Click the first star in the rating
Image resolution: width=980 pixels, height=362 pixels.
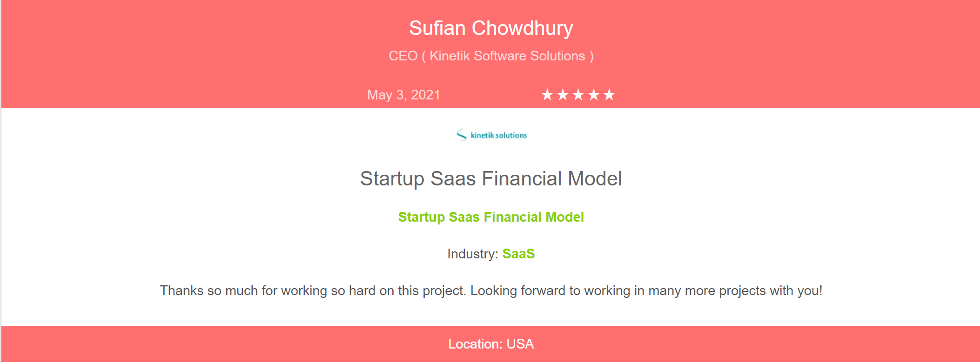(x=547, y=95)
